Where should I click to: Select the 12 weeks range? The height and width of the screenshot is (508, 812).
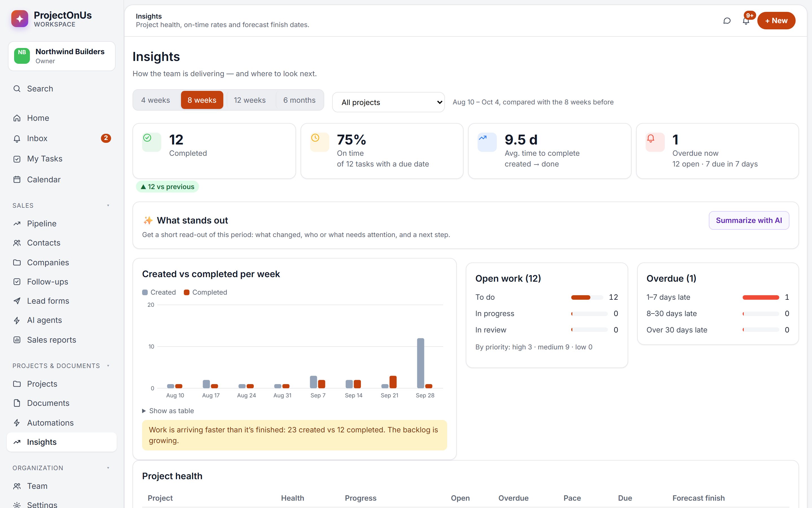coord(250,100)
